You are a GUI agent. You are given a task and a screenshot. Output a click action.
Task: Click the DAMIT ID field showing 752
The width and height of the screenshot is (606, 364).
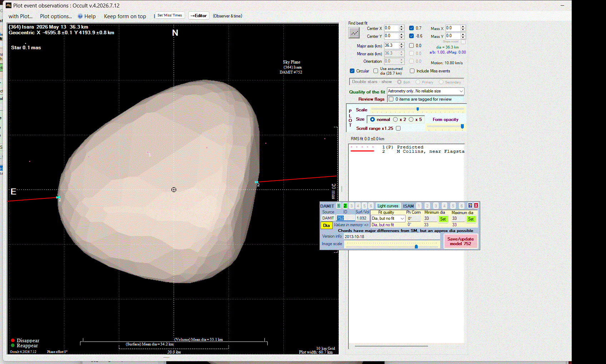coord(345,218)
